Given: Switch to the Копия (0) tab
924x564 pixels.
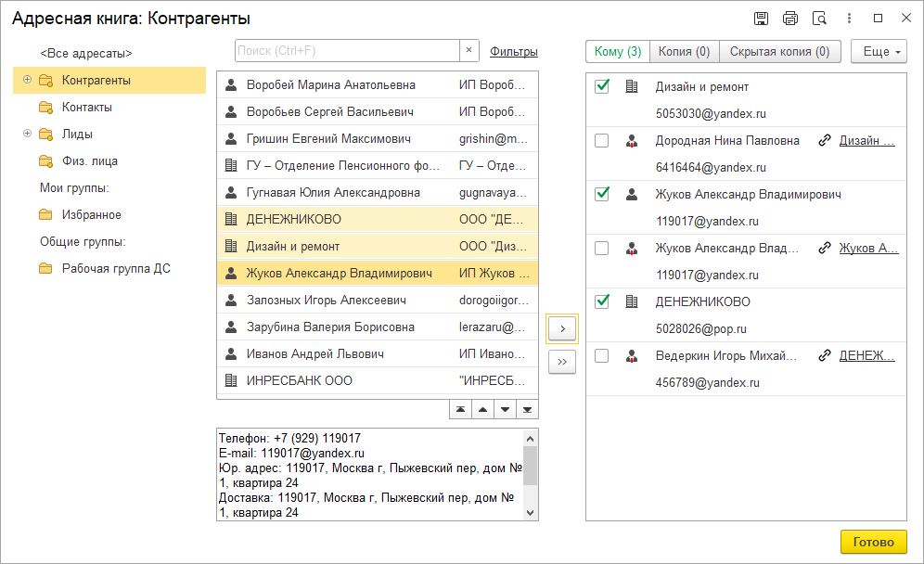Looking at the screenshot, I should point(684,52).
